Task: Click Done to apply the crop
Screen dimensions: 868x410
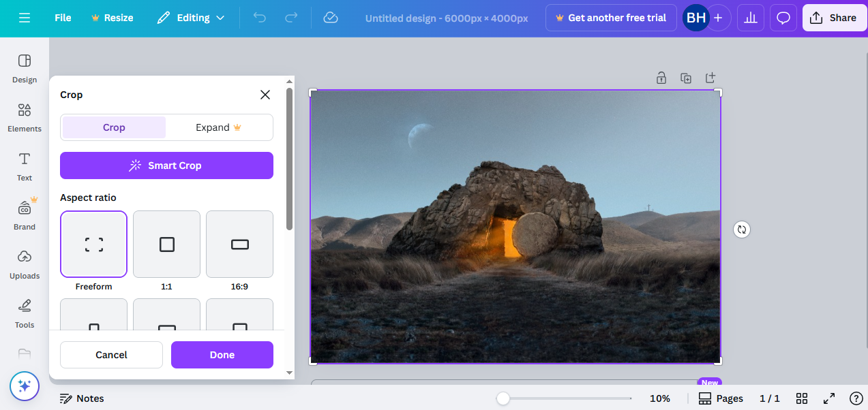Action: coord(222,354)
